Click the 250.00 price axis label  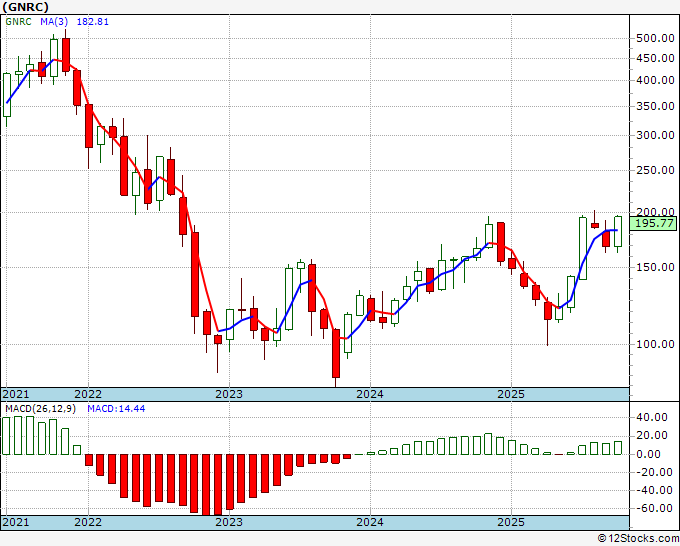click(x=655, y=170)
